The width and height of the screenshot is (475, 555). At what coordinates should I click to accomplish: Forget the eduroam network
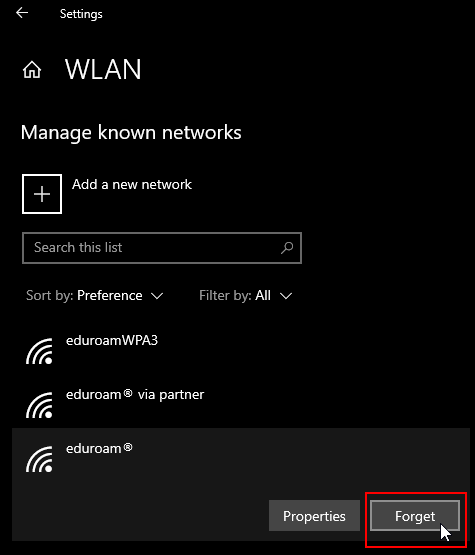pyautogui.click(x=415, y=516)
